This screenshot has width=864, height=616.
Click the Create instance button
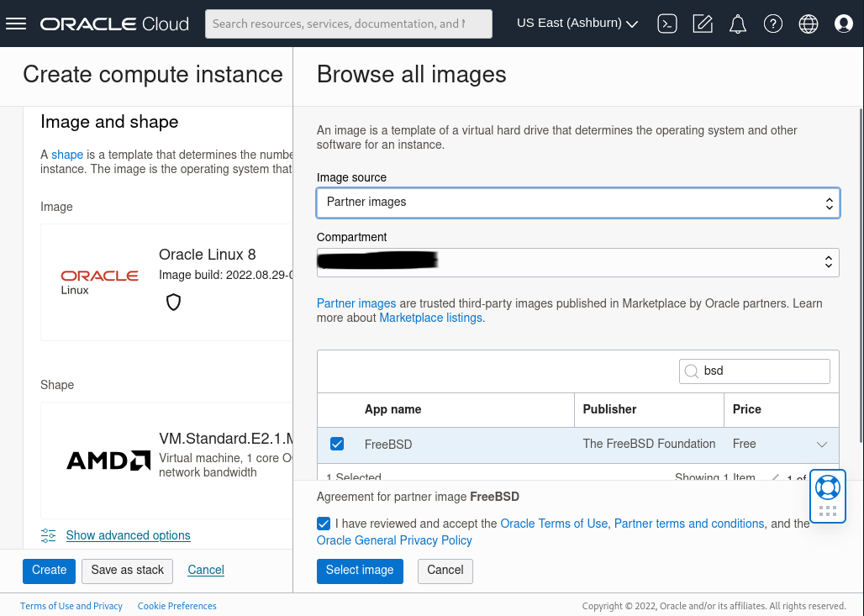tap(49, 571)
